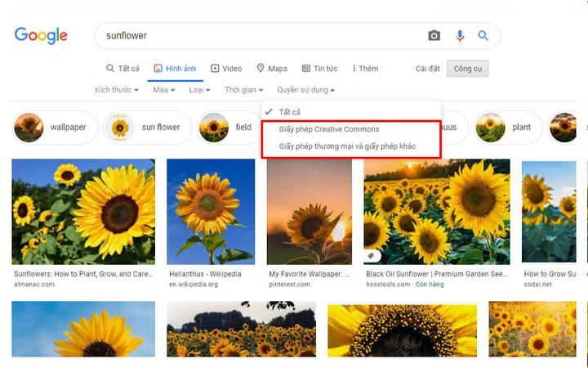588x368 pixels.
Task: Click the product tag icon on hosstools image
Action: point(372,256)
